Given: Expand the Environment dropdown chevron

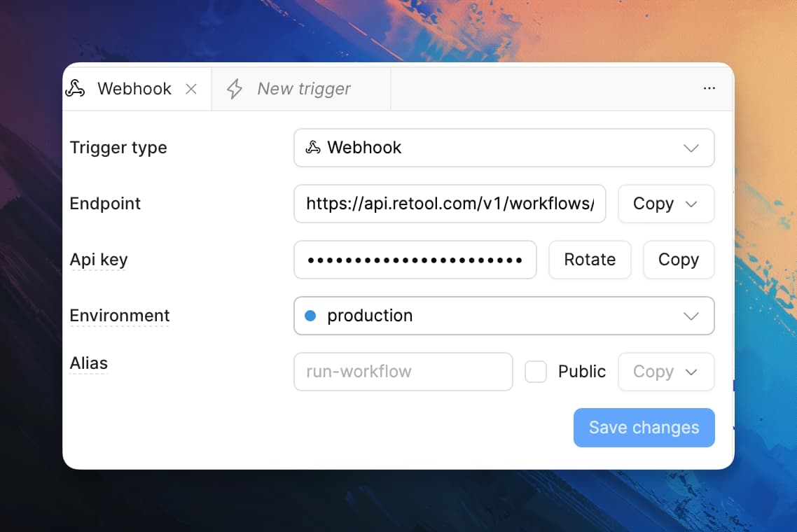Looking at the screenshot, I should tap(691, 316).
